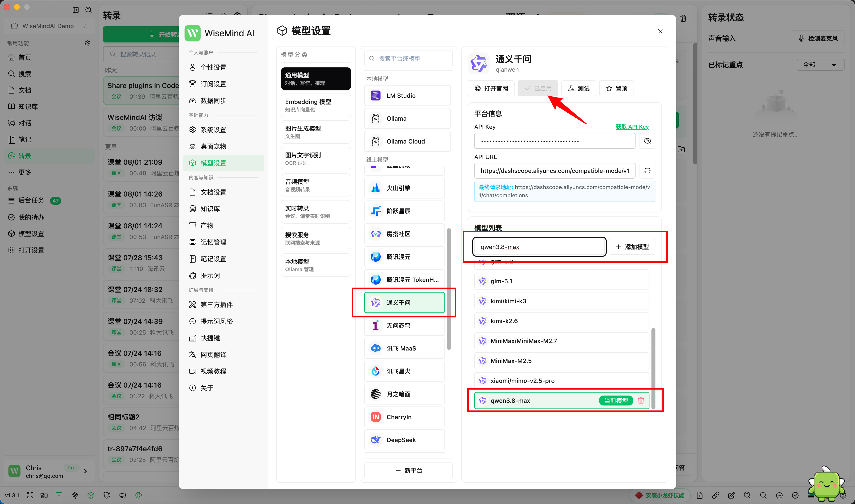
Task: Open 快捷键 settings
Action: pyautogui.click(x=223, y=338)
